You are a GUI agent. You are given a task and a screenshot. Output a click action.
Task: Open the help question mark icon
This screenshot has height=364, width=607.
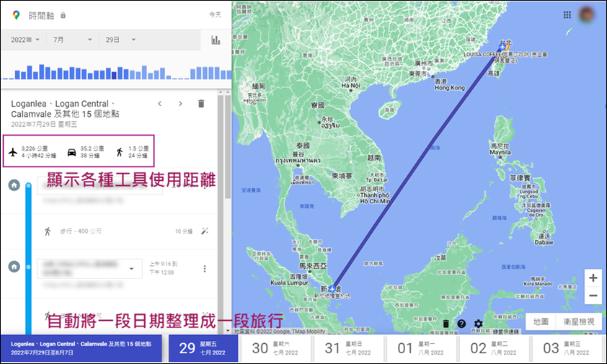coord(461,324)
